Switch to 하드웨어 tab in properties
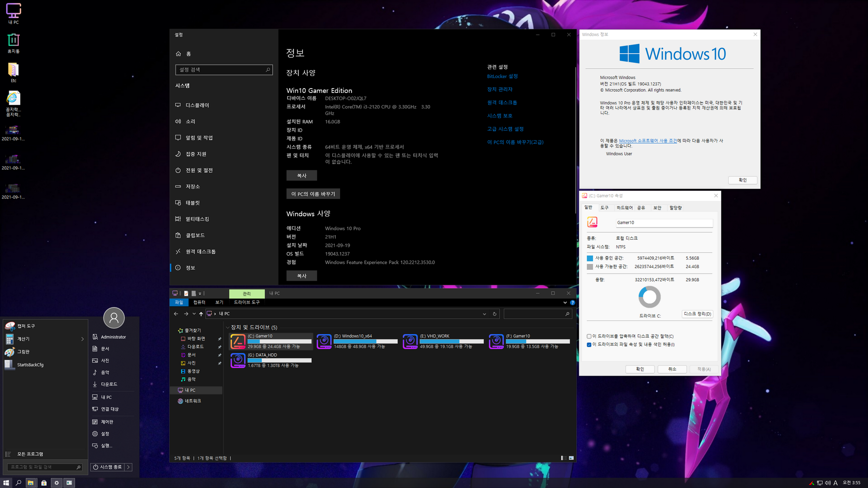 [624, 208]
